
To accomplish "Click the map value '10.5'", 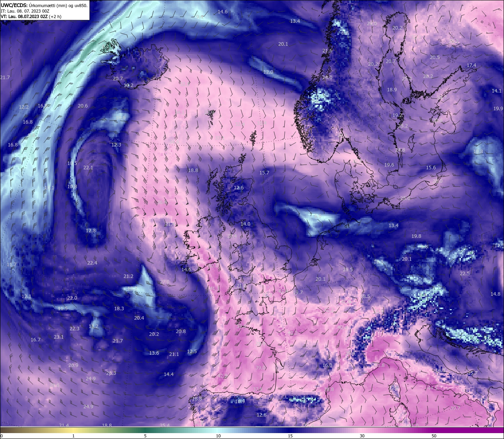I will (72, 163).
